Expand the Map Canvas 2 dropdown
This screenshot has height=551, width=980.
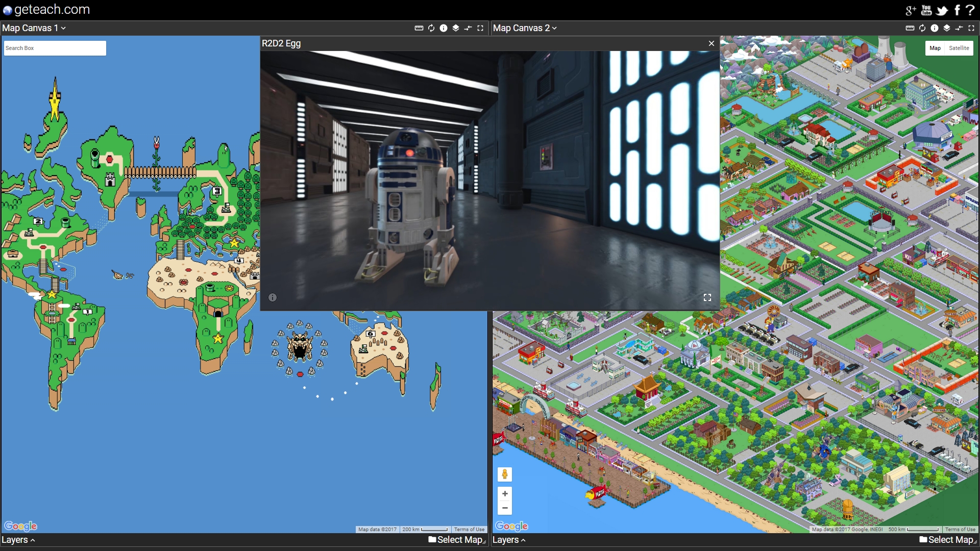(524, 28)
